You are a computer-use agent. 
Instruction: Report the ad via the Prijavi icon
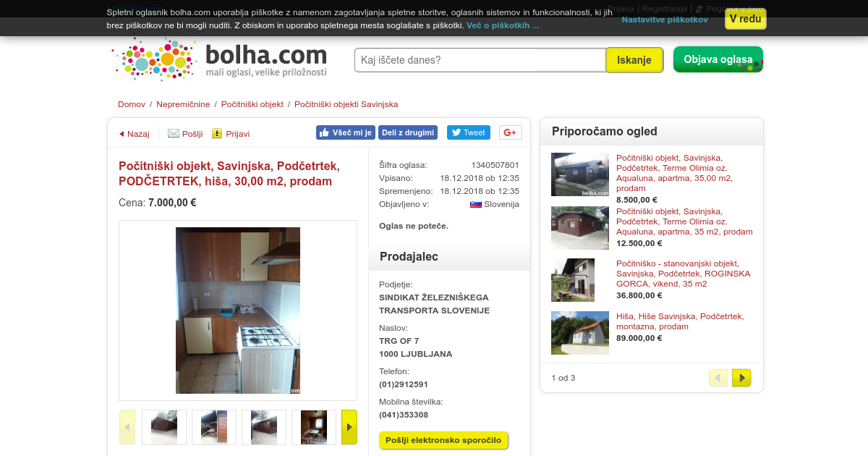[x=217, y=133]
